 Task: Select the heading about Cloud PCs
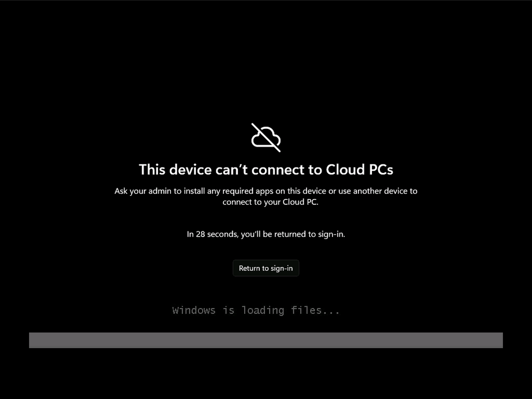tap(266, 170)
